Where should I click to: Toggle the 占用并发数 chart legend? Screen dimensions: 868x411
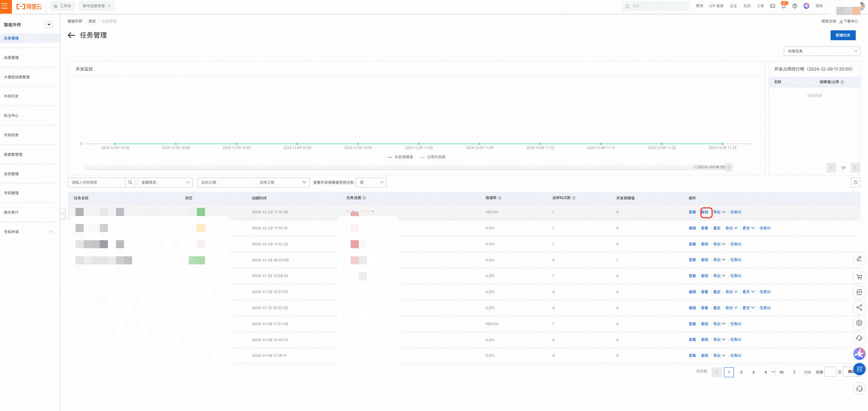(x=433, y=157)
